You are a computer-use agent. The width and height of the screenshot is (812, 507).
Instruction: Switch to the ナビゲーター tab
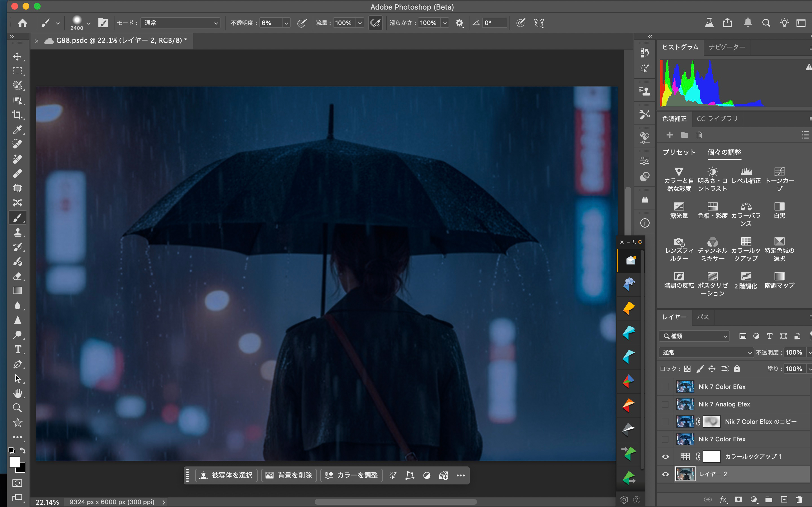(727, 47)
